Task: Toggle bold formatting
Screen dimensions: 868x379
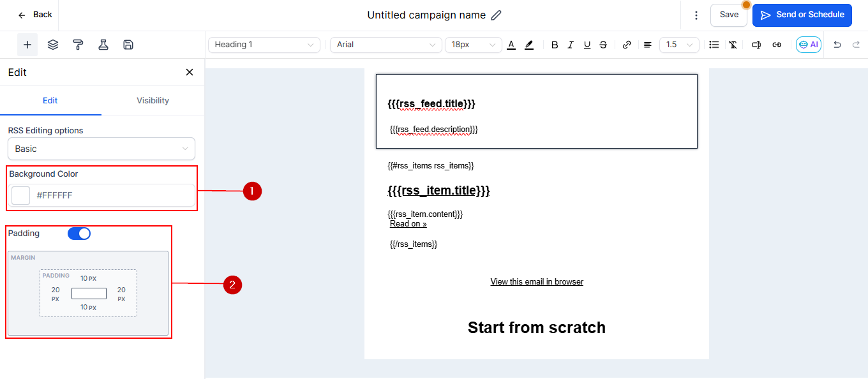Action: (x=555, y=45)
